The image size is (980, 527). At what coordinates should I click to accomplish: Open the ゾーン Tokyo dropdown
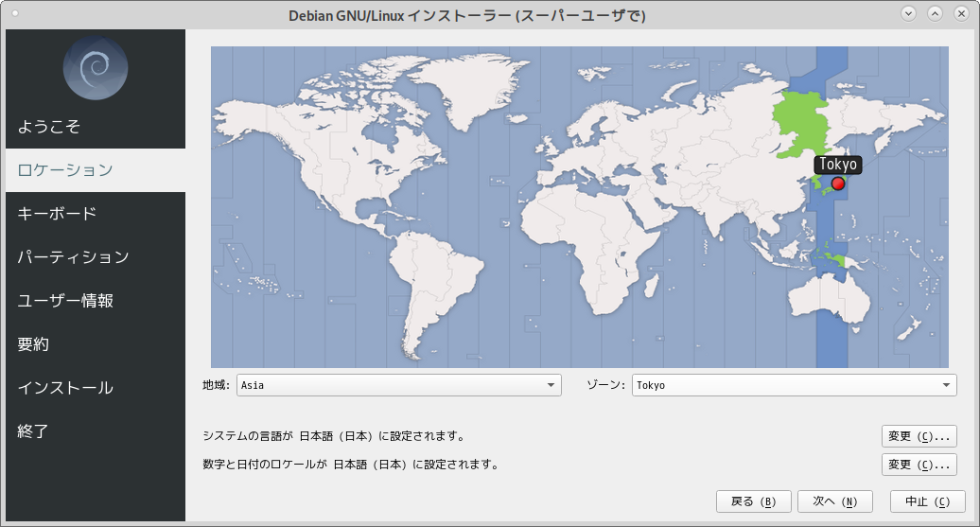click(795, 385)
